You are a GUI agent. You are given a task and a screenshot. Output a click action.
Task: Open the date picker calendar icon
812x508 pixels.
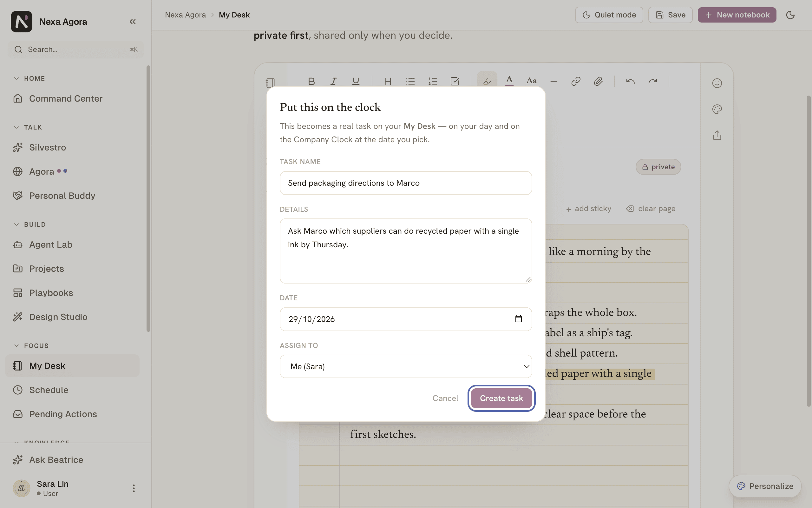(x=518, y=319)
